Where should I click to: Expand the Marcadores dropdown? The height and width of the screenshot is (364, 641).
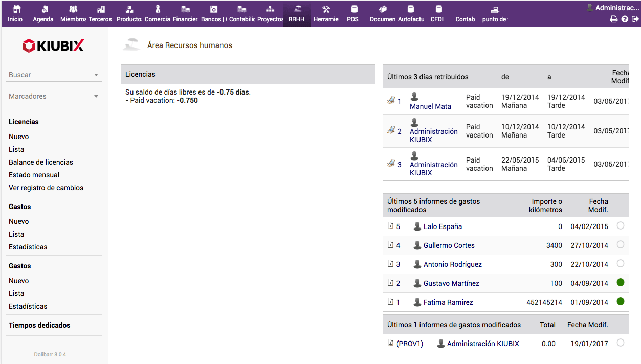point(96,97)
